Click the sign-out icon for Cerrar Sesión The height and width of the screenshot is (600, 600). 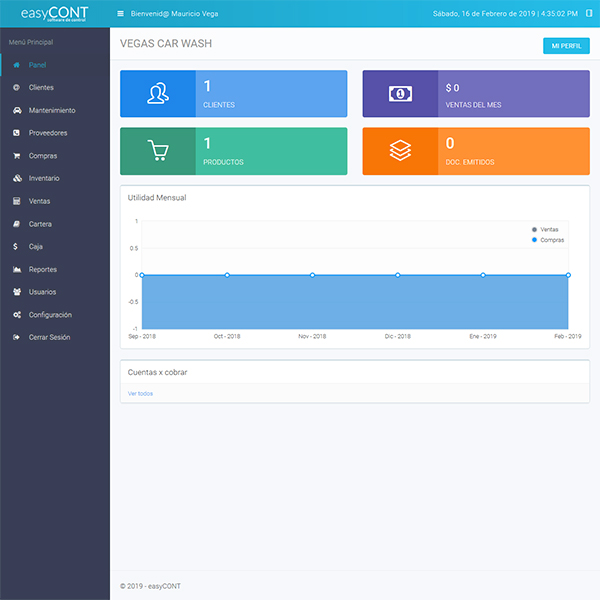16,338
